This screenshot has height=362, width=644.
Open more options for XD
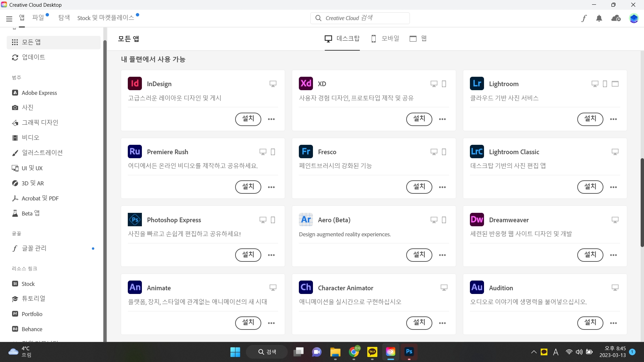coord(442,119)
